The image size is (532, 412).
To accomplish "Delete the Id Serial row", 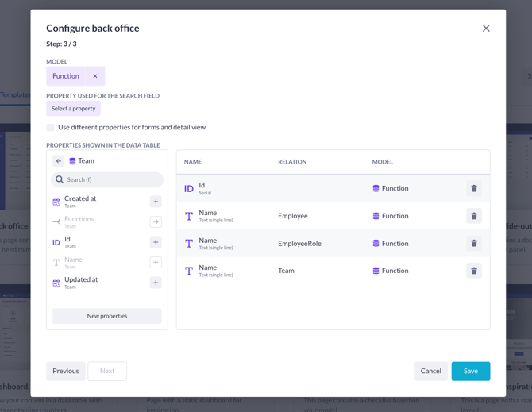I will [474, 188].
